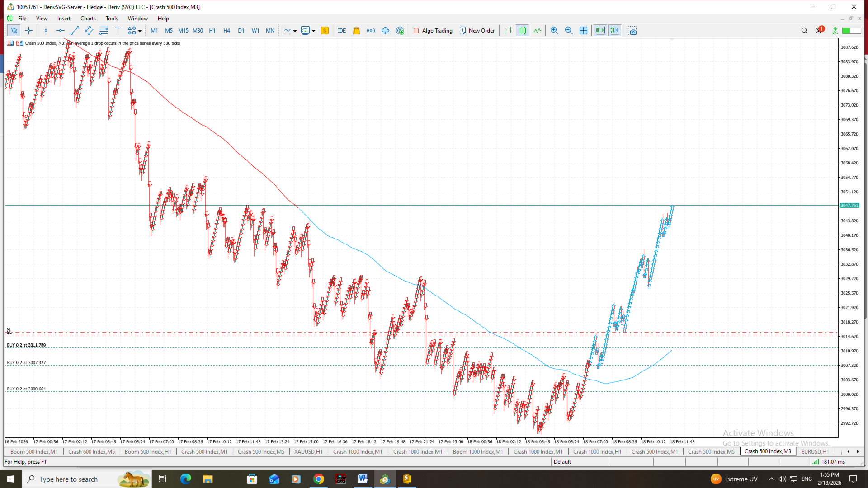Image resolution: width=868 pixels, height=488 pixels.
Task: Click the New Order button
Action: [477, 31]
